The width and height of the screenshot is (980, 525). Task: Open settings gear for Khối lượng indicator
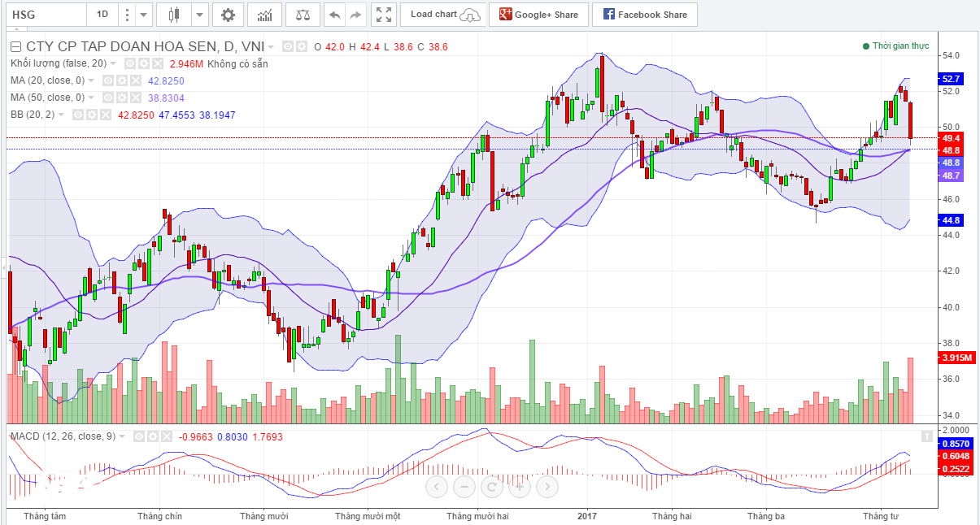pyautogui.click(x=143, y=63)
